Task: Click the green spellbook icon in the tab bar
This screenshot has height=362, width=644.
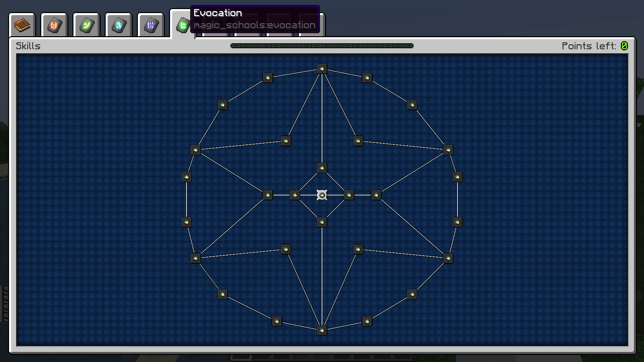Action: 86,24
